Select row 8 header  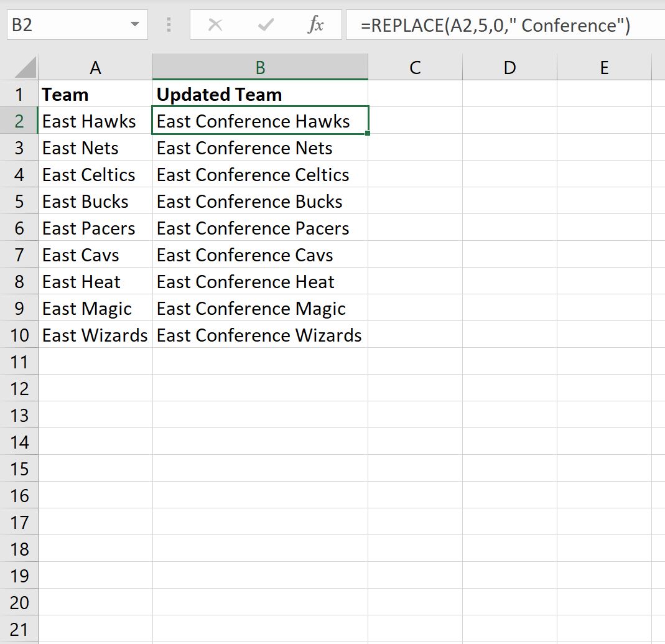coord(19,281)
